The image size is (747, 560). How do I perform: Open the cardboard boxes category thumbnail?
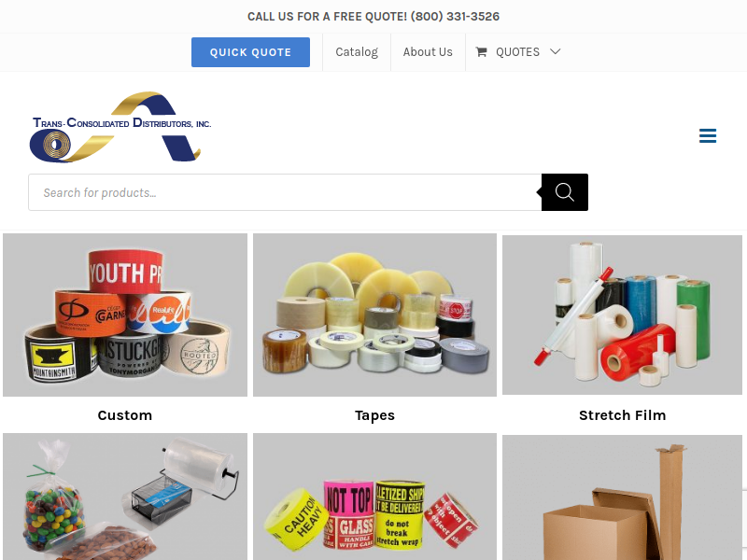pyautogui.click(x=622, y=497)
